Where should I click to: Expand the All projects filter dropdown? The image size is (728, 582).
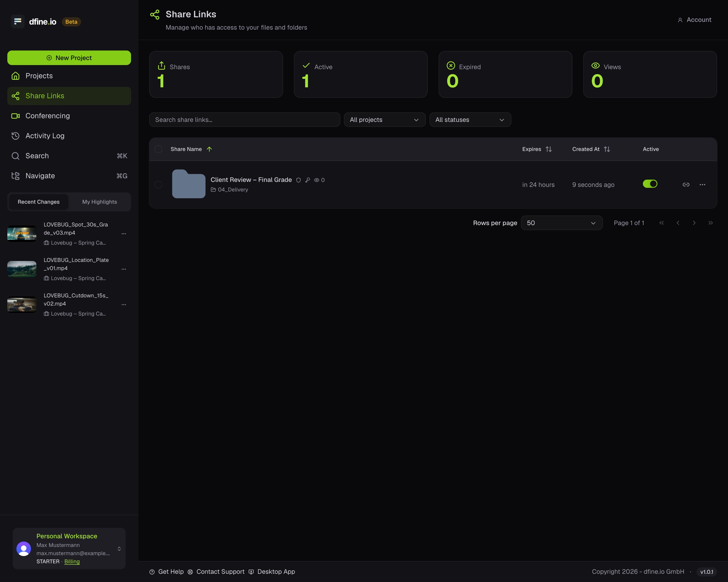(385, 120)
